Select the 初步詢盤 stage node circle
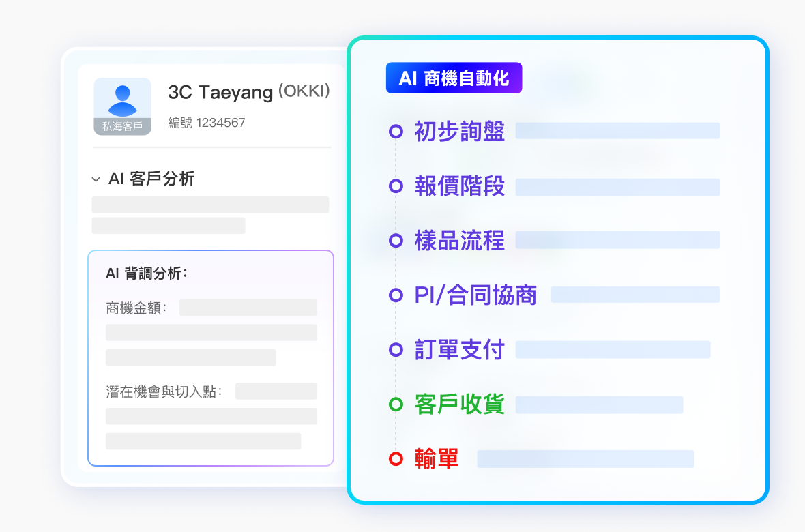 pos(397,131)
